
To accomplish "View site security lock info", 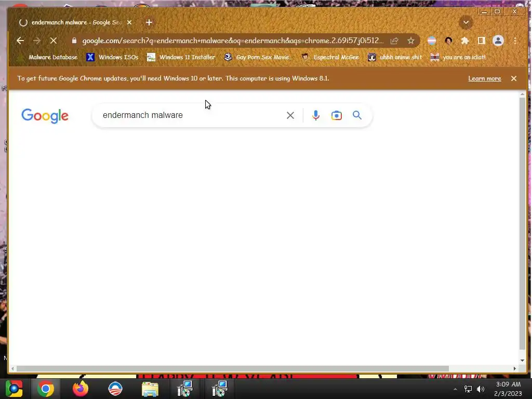I will (74, 41).
